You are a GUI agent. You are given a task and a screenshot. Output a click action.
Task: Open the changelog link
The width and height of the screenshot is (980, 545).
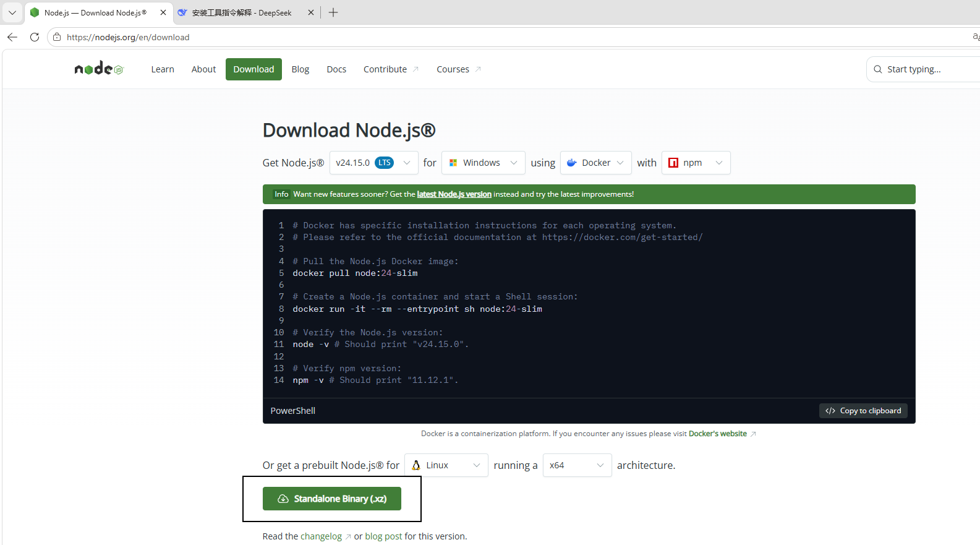320,536
